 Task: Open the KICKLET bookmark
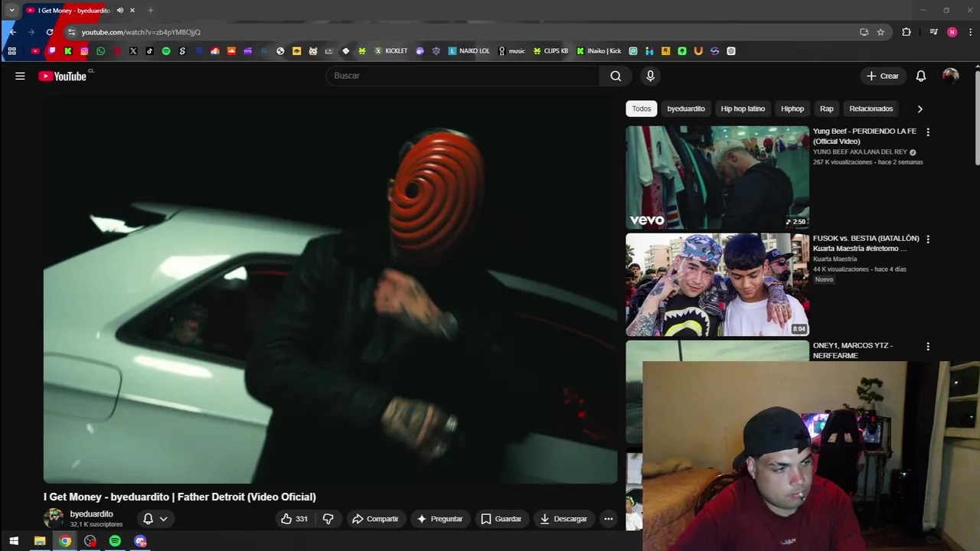point(391,51)
